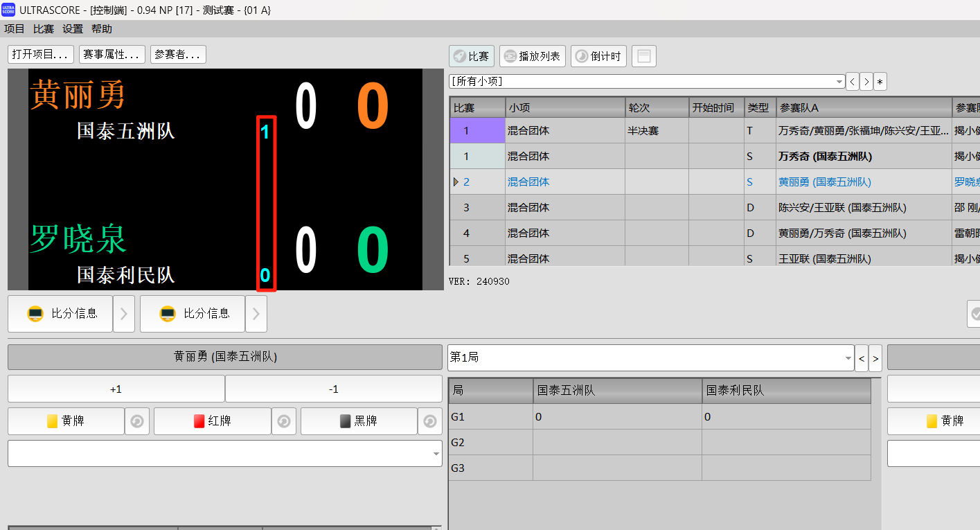Screen dimensions: 980x530
Task: Open the 播放列表 playlist
Action: click(x=532, y=56)
